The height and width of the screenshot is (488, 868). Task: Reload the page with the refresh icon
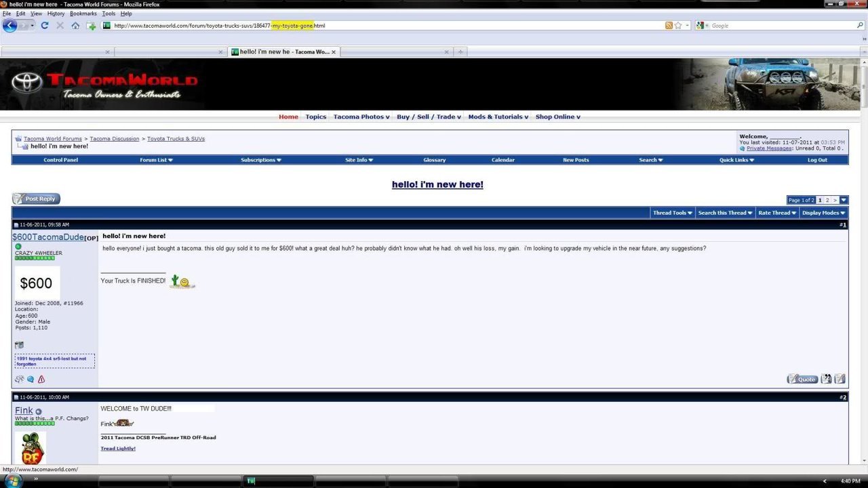(45, 26)
